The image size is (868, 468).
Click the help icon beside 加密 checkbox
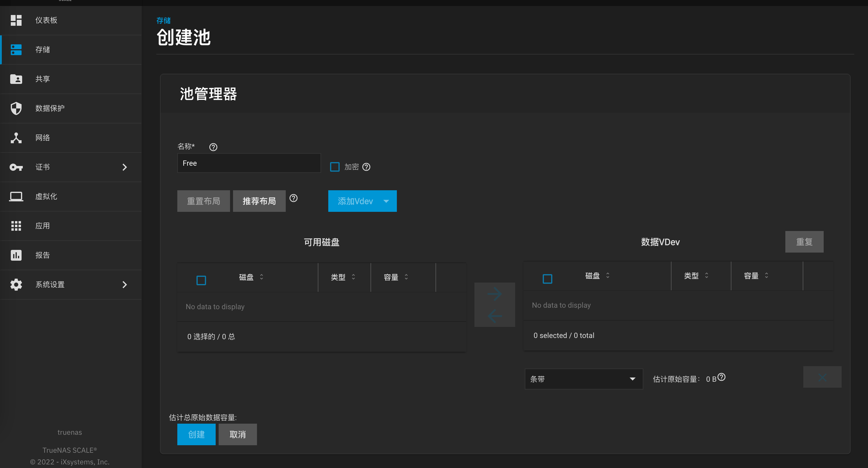366,167
